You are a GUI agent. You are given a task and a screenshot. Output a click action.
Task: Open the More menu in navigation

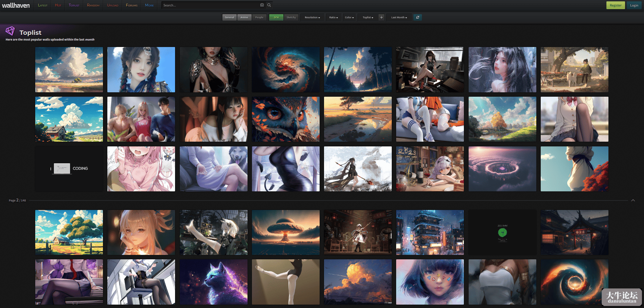point(149,5)
